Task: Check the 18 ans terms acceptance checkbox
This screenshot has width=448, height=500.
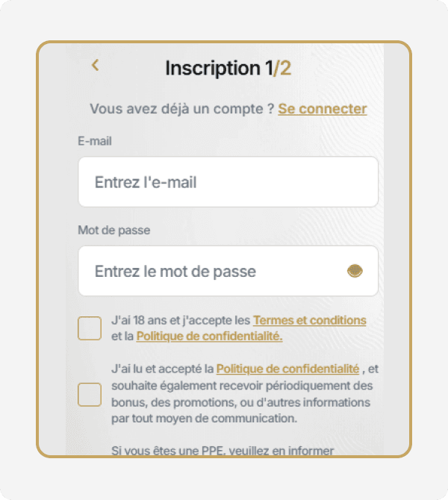Action: click(x=90, y=328)
